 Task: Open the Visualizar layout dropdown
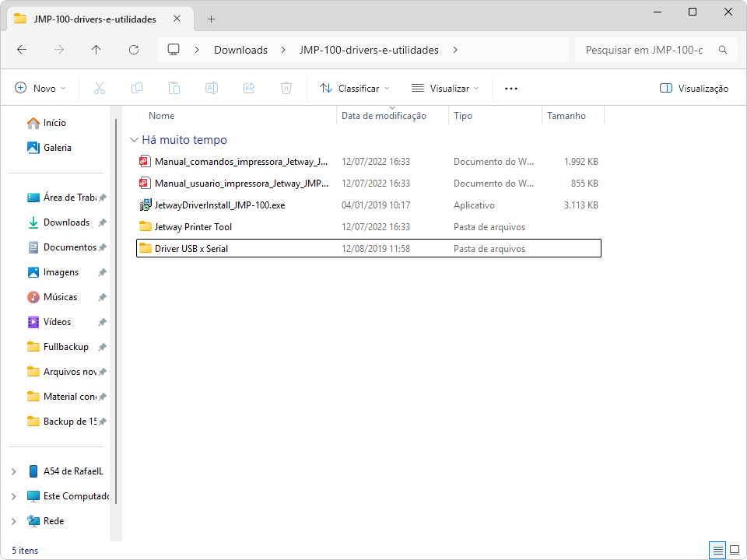pyautogui.click(x=445, y=88)
